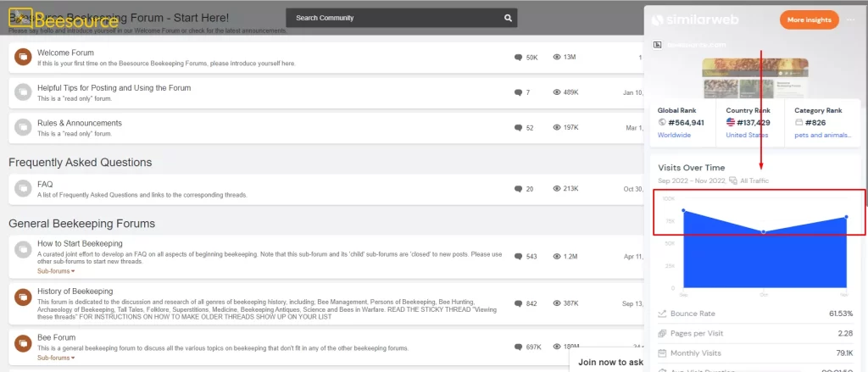Click the Similarweb logo icon

pyautogui.click(x=657, y=20)
